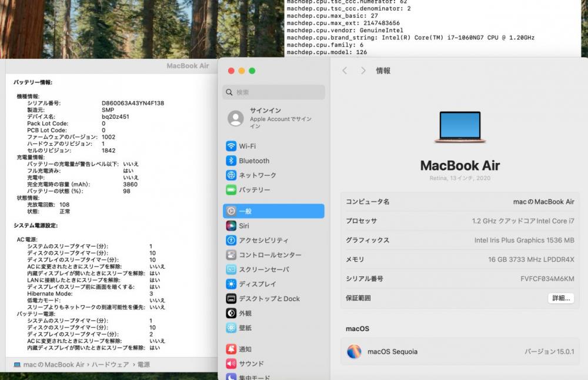Open コントロールセンター icon in sidebar

231,255
